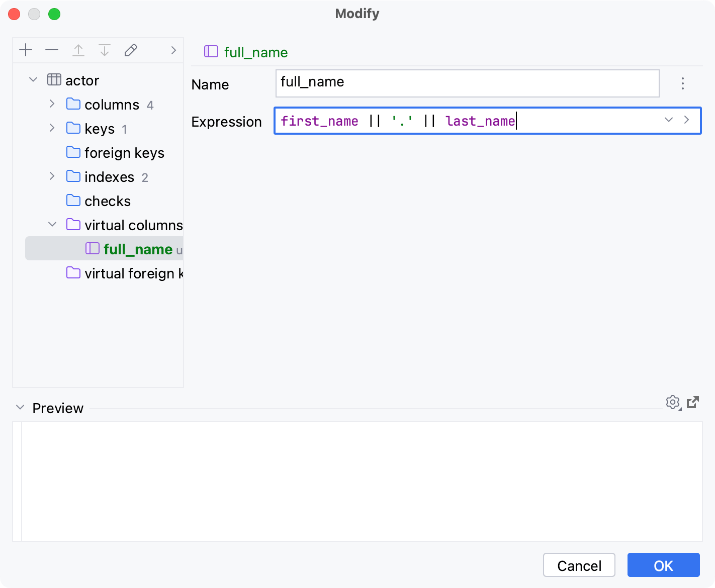Remove selected item using the minus icon

(x=52, y=50)
